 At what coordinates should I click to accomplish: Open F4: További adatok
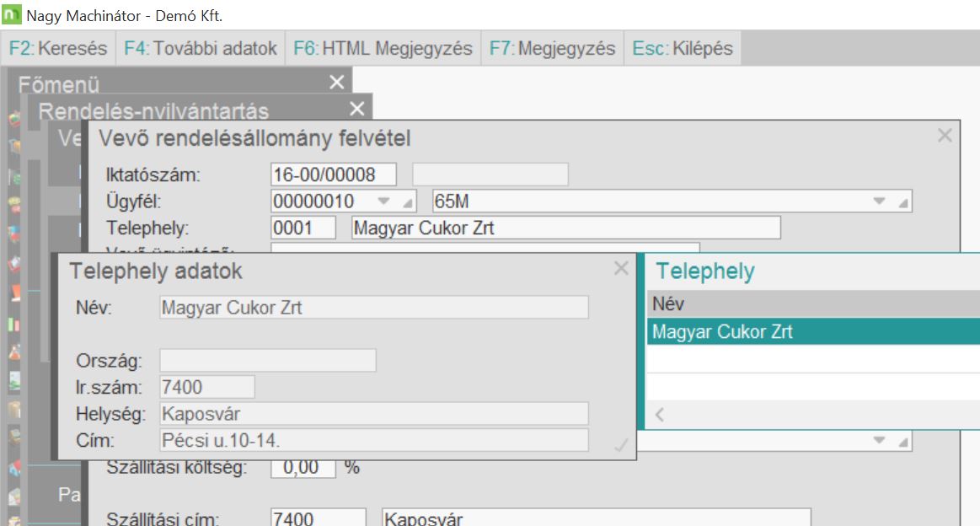200,48
